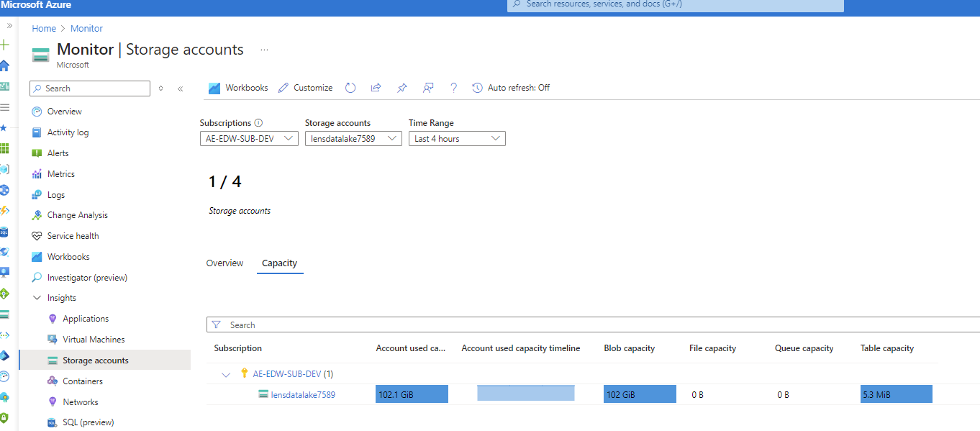Click the left menu Search field
The image size is (980, 431).
pos(90,89)
